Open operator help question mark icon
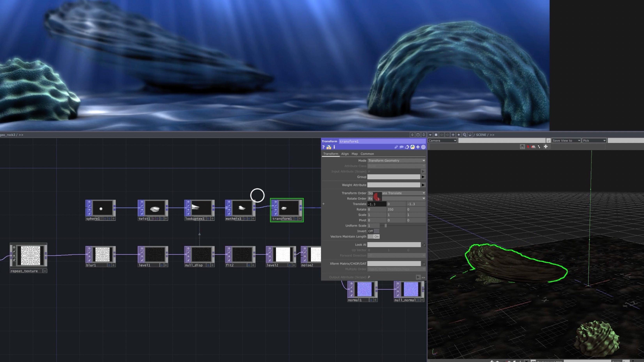The image size is (644, 362). click(323, 147)
